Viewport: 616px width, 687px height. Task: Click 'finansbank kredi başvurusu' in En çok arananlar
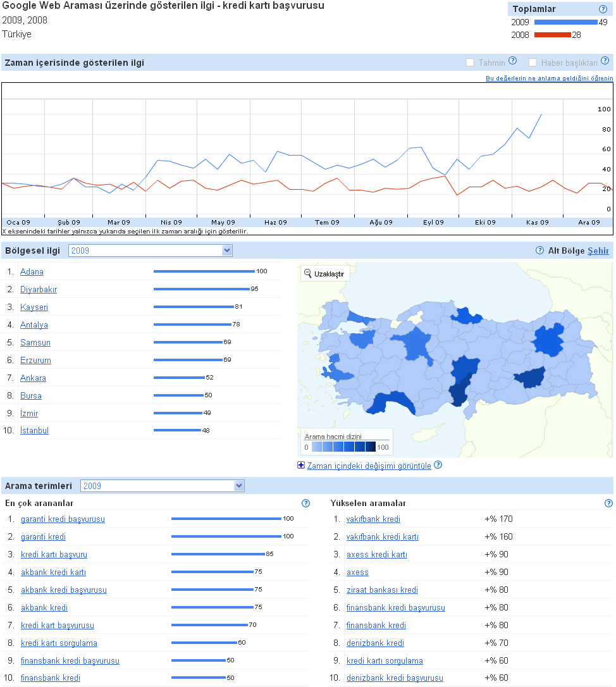pos(70,660)
